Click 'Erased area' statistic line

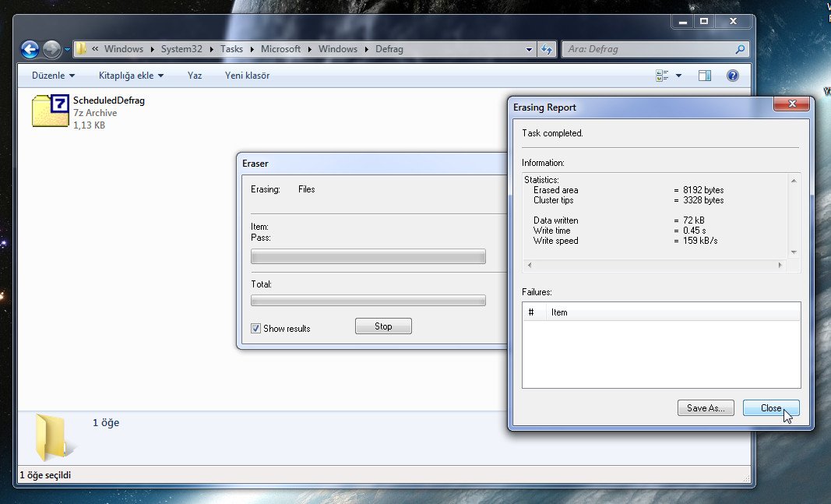pos(628,190)
